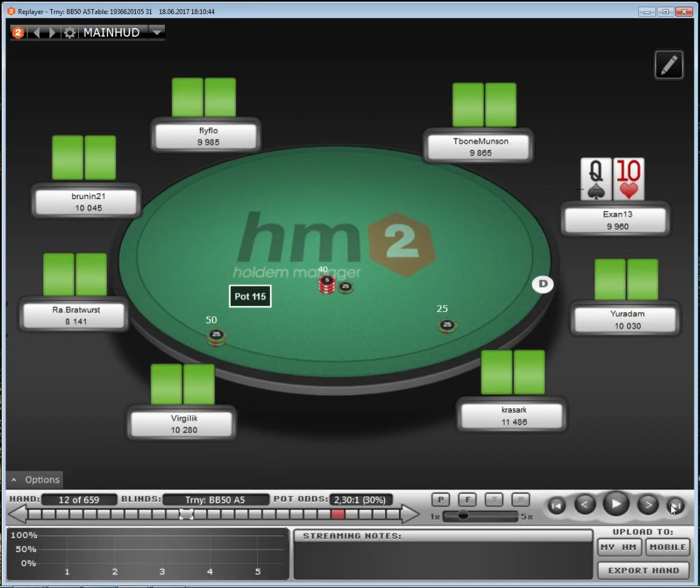This screenshot has width=700, height=588.
Task: Click Virgilik's 50 chip bet
Action: click(x=216, y=337)
